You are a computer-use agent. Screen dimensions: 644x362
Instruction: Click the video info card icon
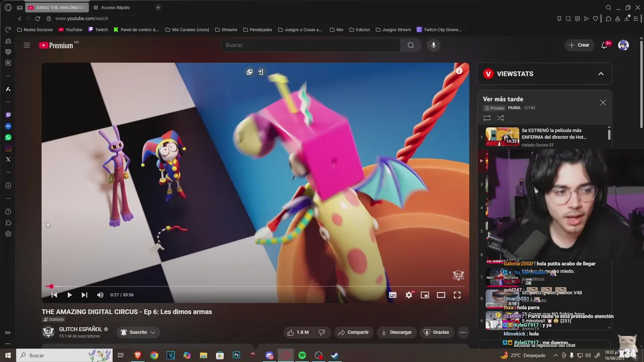(x=459, y=71)
